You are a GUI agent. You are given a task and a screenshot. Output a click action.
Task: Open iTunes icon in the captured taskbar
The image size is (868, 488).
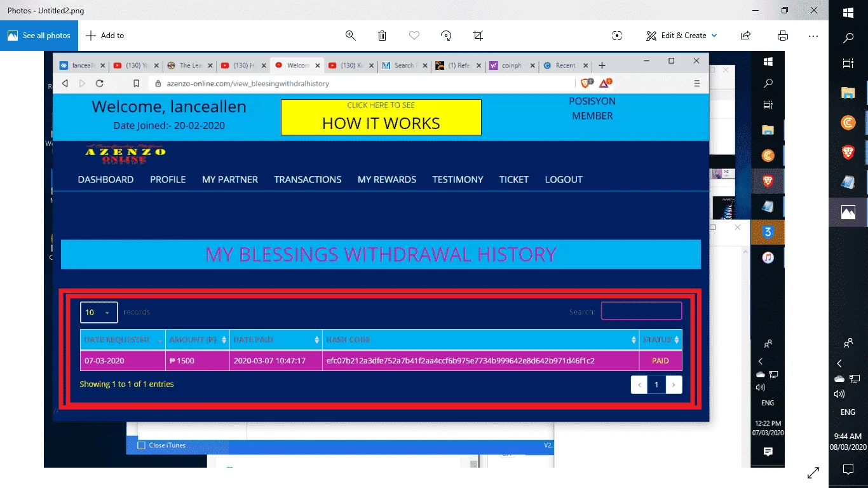[x=768, y=257]
